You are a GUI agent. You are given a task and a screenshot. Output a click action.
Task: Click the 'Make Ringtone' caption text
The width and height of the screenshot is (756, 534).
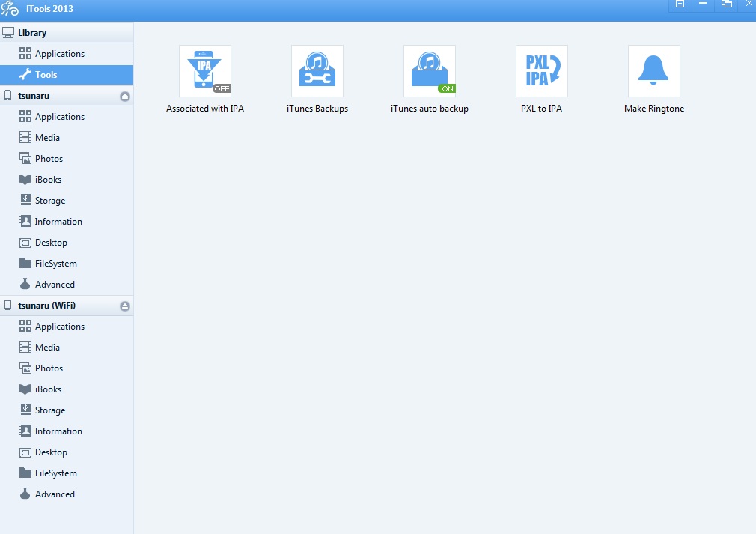coord(654,109)
